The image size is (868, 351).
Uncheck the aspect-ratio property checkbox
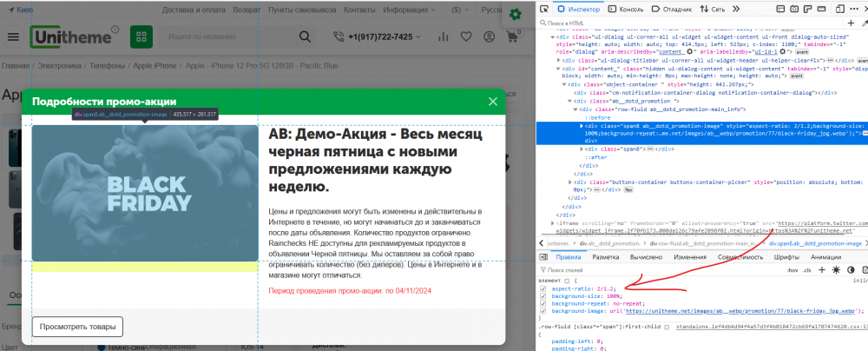pyautogui.click(x=543, y=288)
